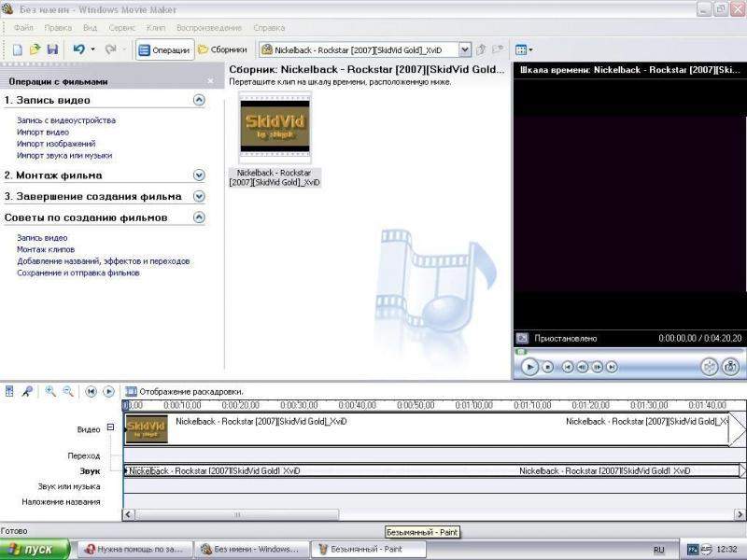The height and width of the screenshot is (560, 747).
Task: Open a project using the folder icon
Action: (x=35, y=49)
